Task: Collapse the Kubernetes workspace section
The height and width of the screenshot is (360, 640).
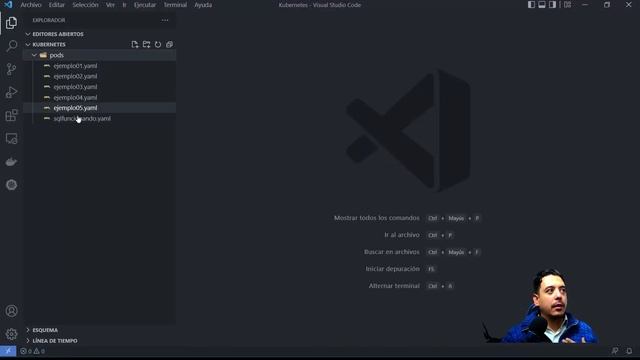Action: (49, 44)
